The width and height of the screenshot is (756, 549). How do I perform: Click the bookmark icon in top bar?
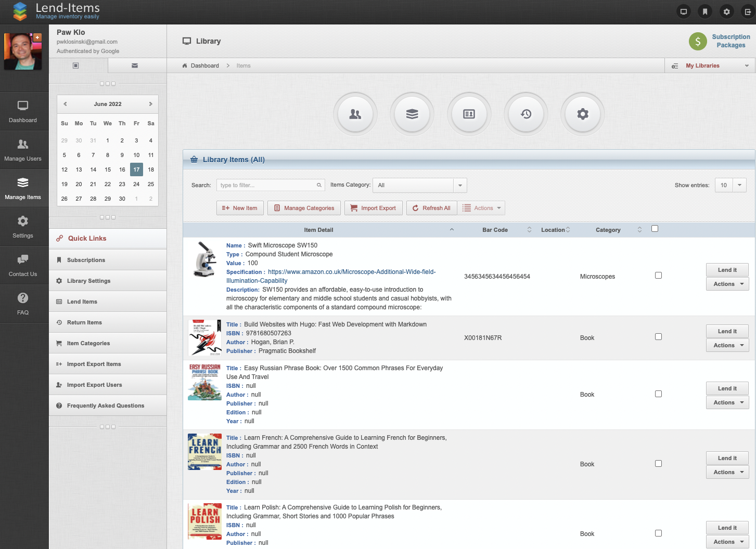[704, 11]
